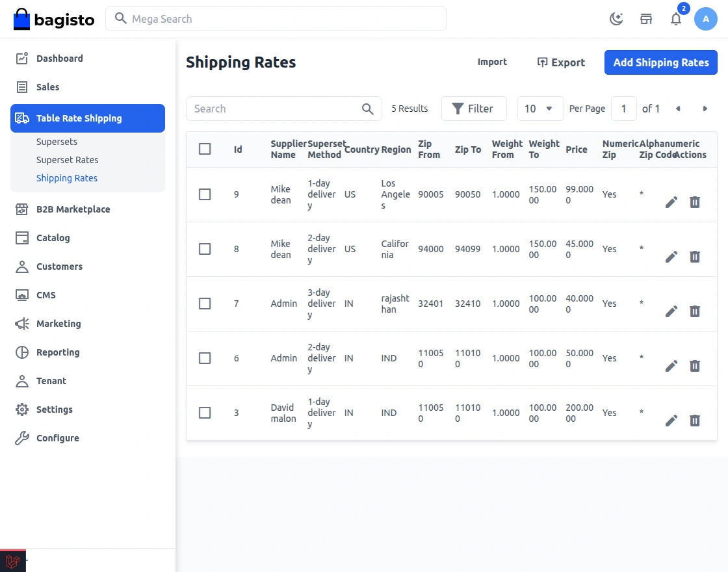This screenshot has height=572, width=728.
Task: Open the Per Page dropdown showing 10
Action: (540, 109)
